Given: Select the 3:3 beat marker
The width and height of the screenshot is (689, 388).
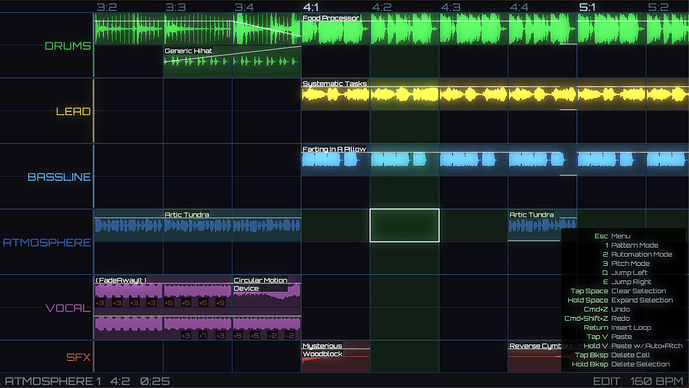Looking at the screenshot, I should pyautogui.click(x=175, y=7).
